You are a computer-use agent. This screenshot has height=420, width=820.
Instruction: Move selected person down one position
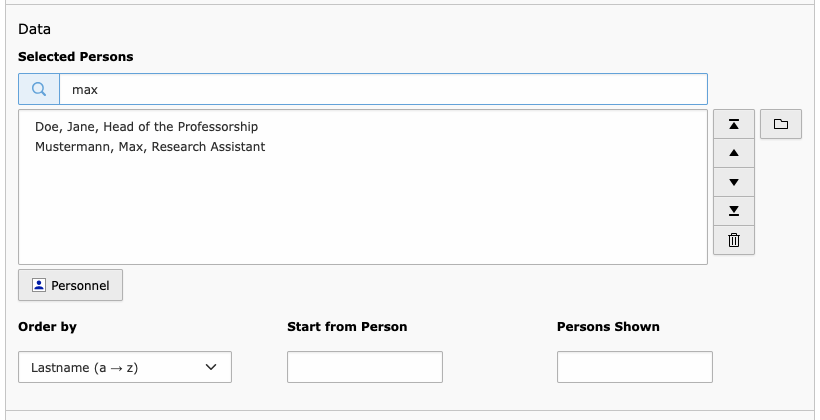click(x=734, y=183)
